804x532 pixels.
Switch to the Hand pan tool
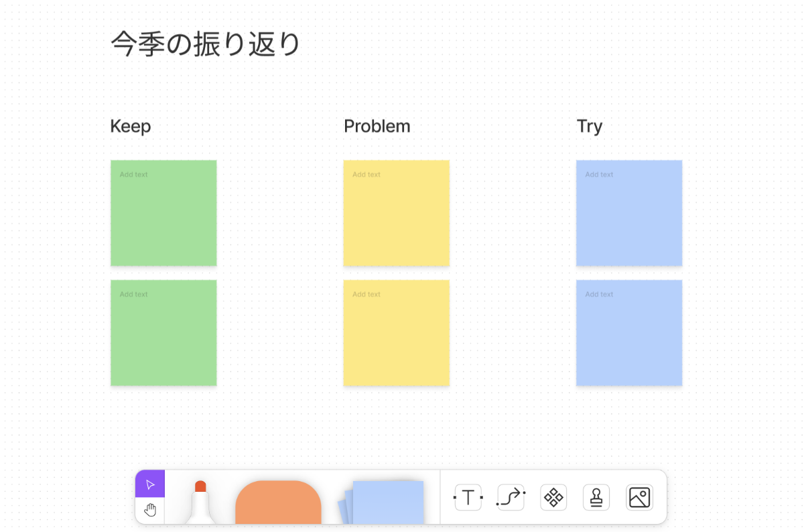tap(150, 511)
